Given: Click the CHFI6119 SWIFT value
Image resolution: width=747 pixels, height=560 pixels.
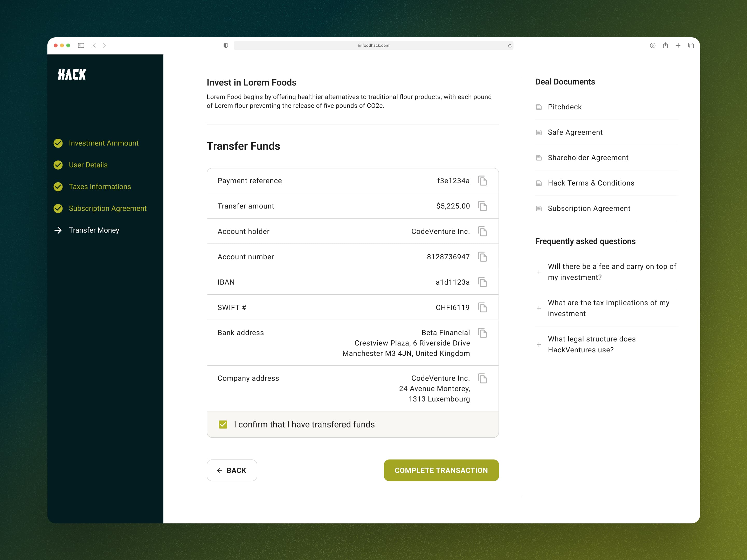Looking at the screenshot, I should pyautogui.click(x=453, y=307).
